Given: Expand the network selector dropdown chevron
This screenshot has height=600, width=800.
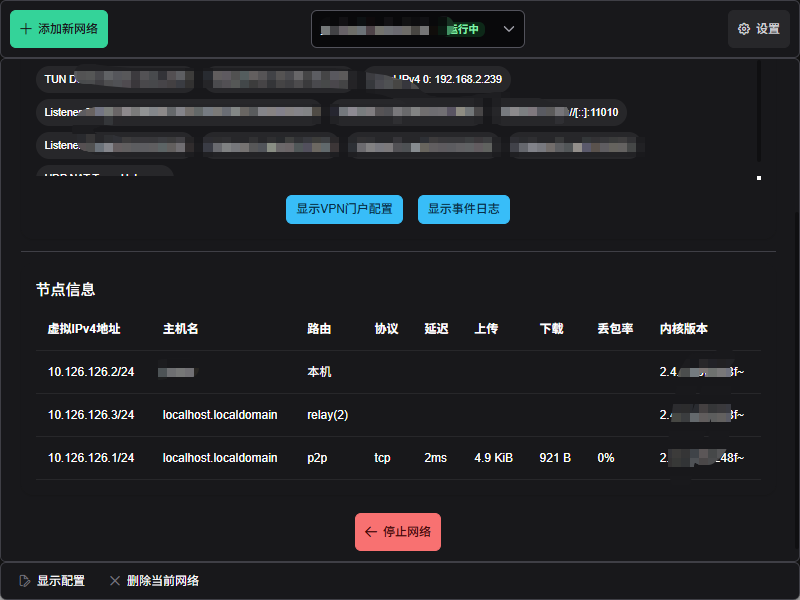Looking at the screenshot, I should (509, 29).
